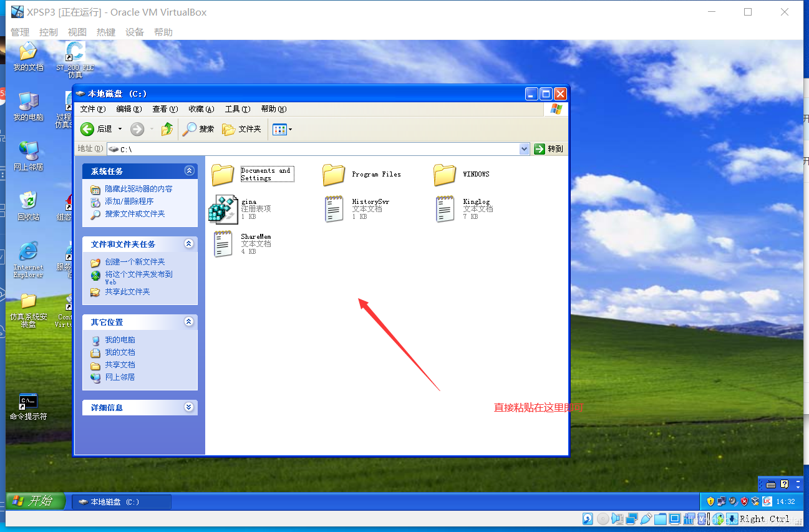The width and height of the screenshot is (809, 532).
Task: Select 回收站 recycle bin desktop icon
Action: click(29, 206)
